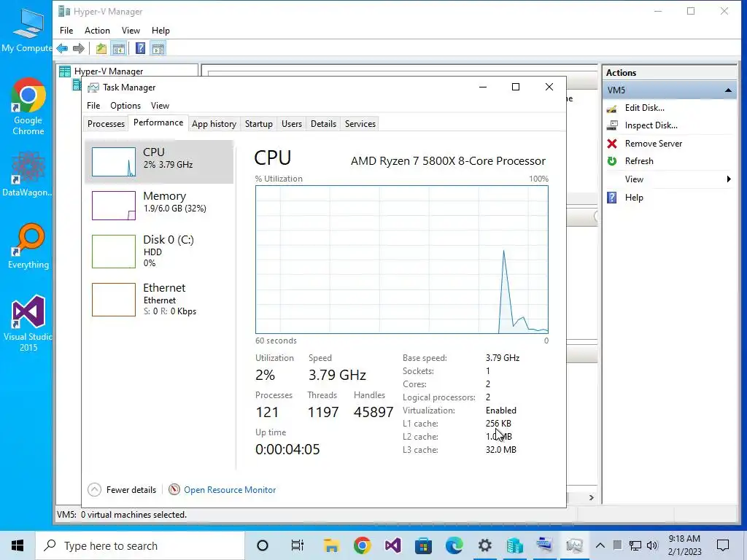This screenshot has width=747, height=560.
Task: Click the horizontal scrollbar right arrow
Action: (x=591, y=497)
